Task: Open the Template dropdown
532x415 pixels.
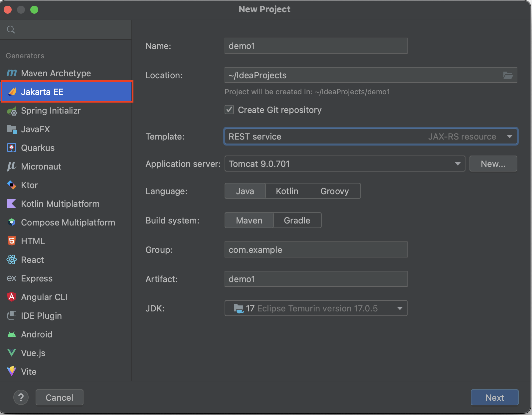Action: [x=371, y=137]
